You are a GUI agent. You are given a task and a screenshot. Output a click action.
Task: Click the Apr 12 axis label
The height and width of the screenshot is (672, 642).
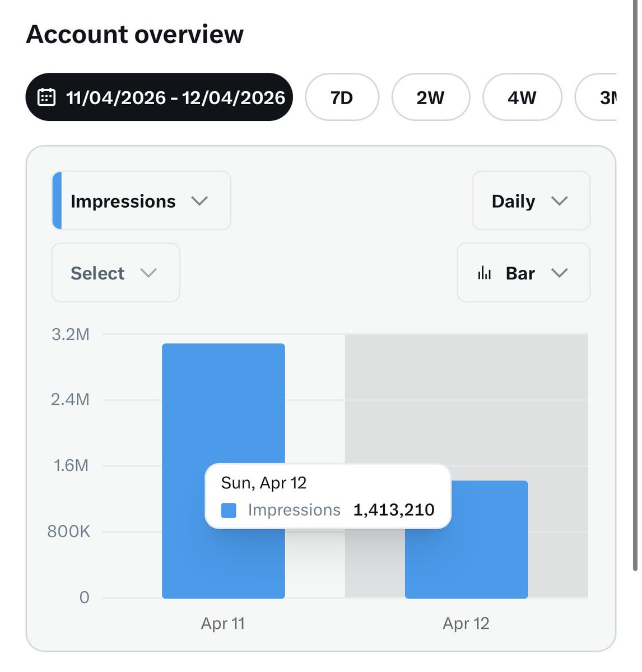click(466, 623)
